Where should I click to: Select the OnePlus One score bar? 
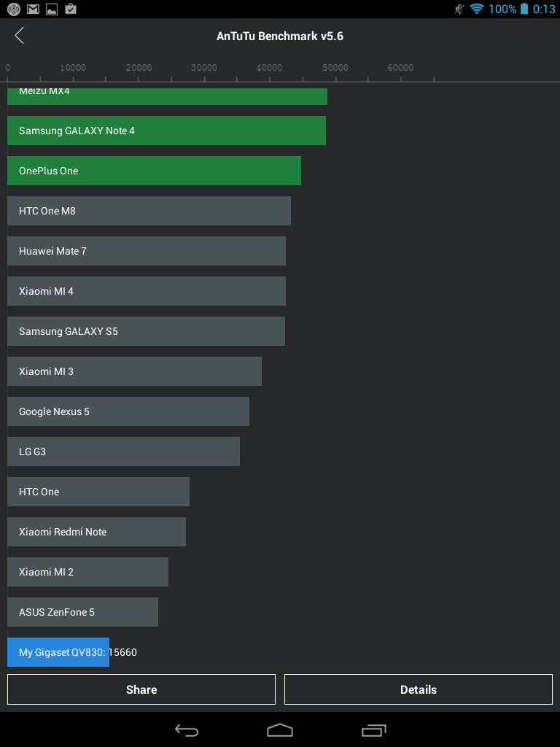click(x=154, y=171)
